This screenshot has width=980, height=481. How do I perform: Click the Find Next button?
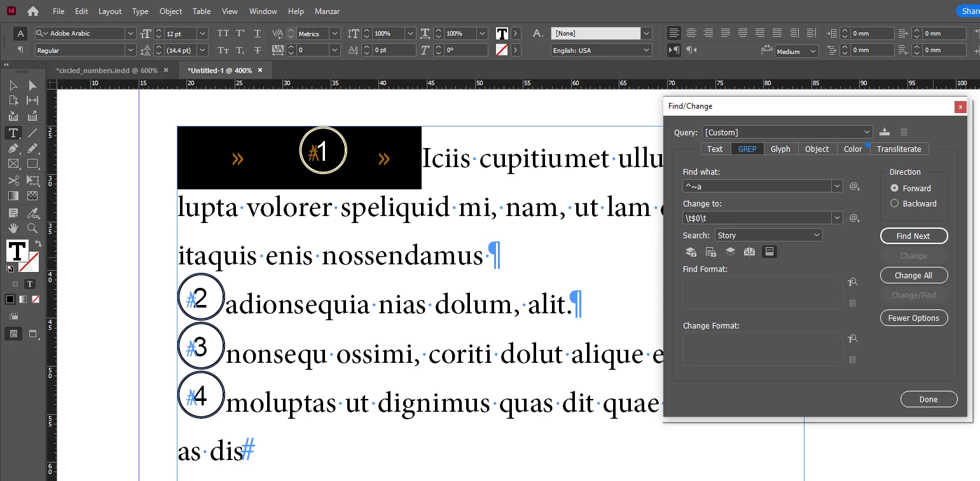pos(913,236)
